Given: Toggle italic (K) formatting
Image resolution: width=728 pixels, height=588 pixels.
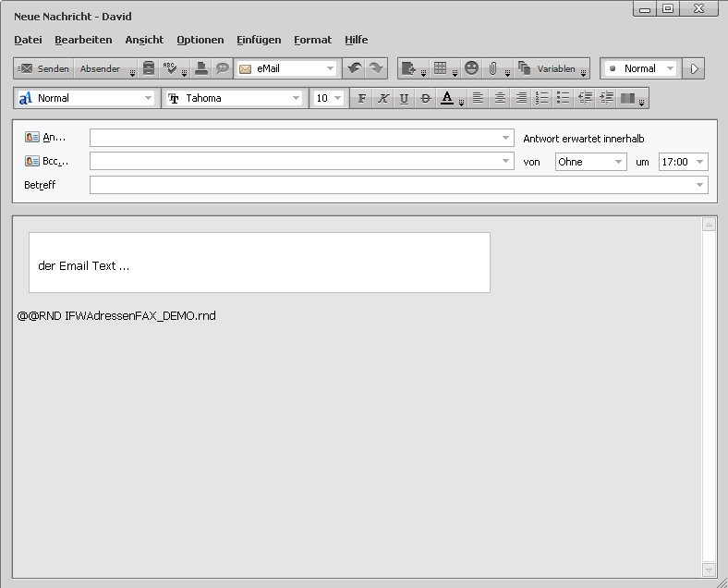Looking at the screenshot, I should pyautogui.click(x=382, y=98).
